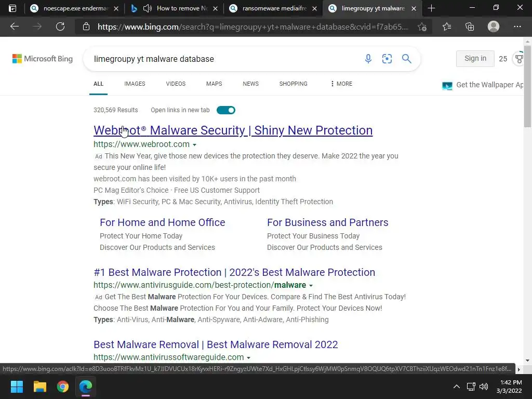The width and height of the screenshot is (532, 399).
Task: View site lock information icon
Action: pyautogui.click(x=86, y=26)
